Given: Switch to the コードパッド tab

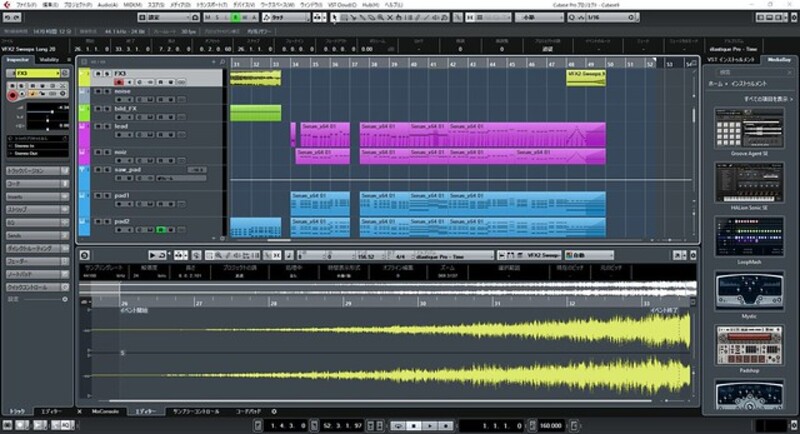Looking at the screenshot, I should [248, 411].
